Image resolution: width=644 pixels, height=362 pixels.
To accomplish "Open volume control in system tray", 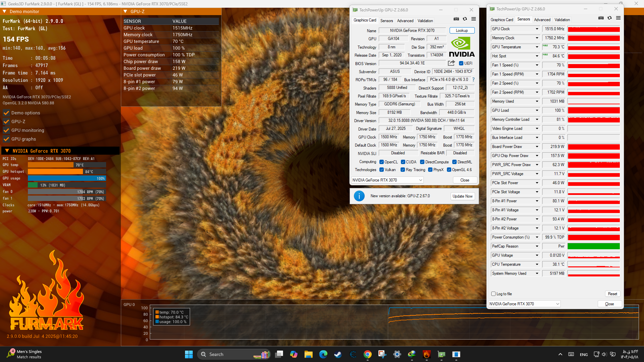I will point(604,354).
